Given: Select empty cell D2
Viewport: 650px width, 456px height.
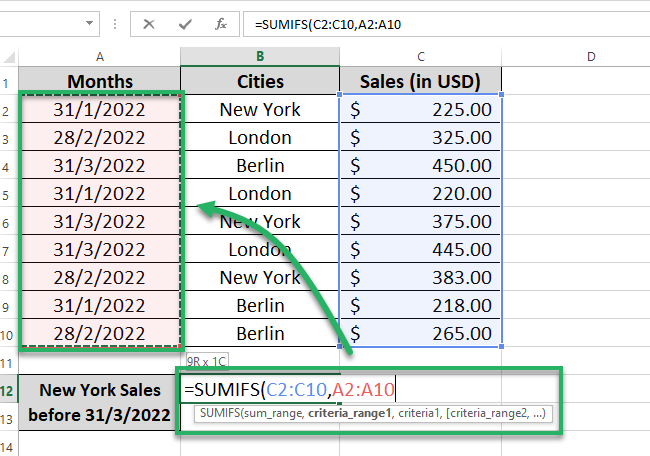Looking at the screenshot, I should [576, 109].
